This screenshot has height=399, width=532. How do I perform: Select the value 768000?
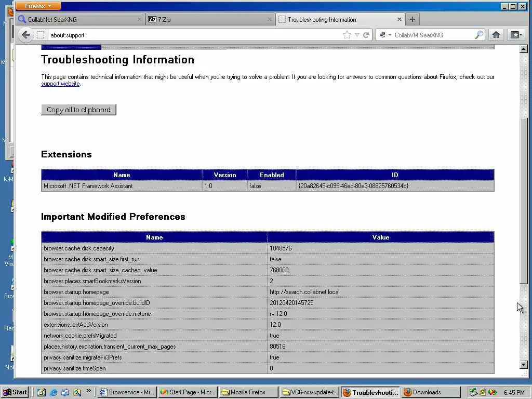(x=279, y=270)
